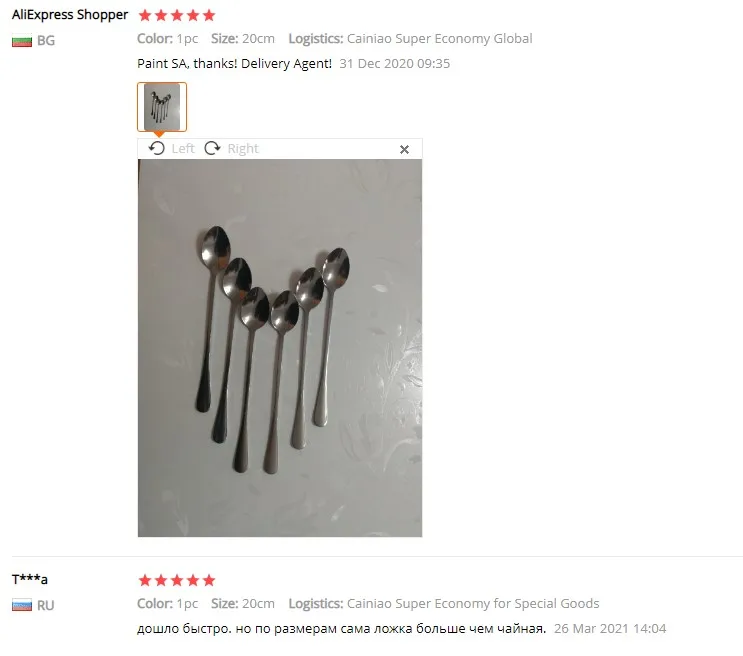
Task: Click the enlarged spoons photo
Action: click(280, 348)
